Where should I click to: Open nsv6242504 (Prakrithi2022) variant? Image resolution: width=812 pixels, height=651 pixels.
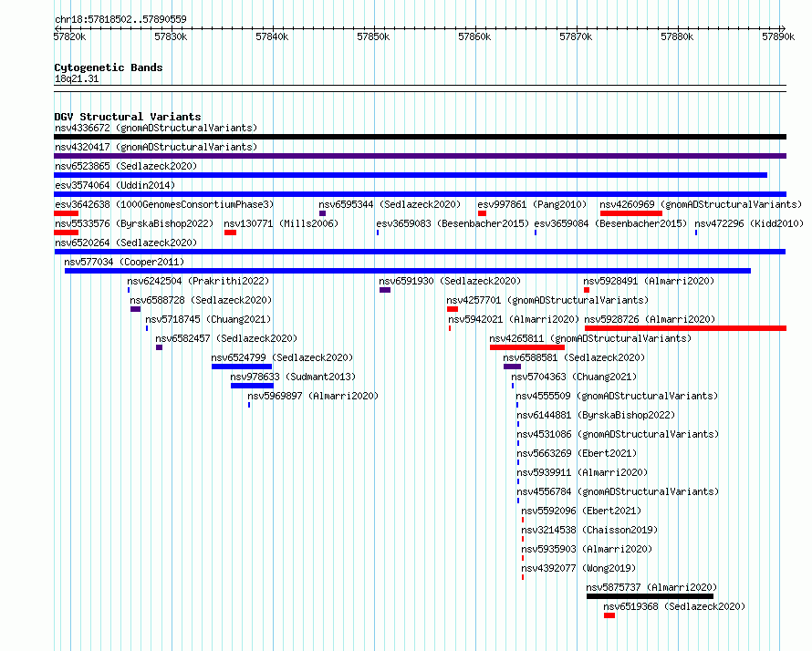[198, 281]
